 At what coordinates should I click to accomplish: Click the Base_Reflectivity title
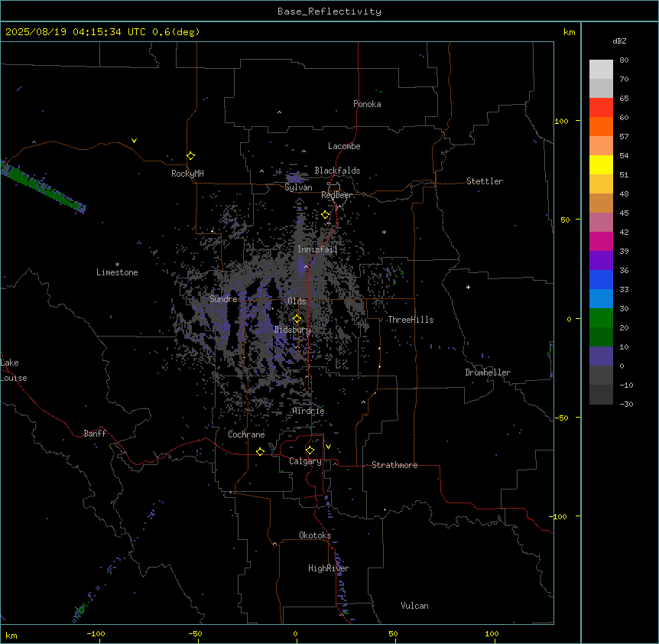coord(329,11)
